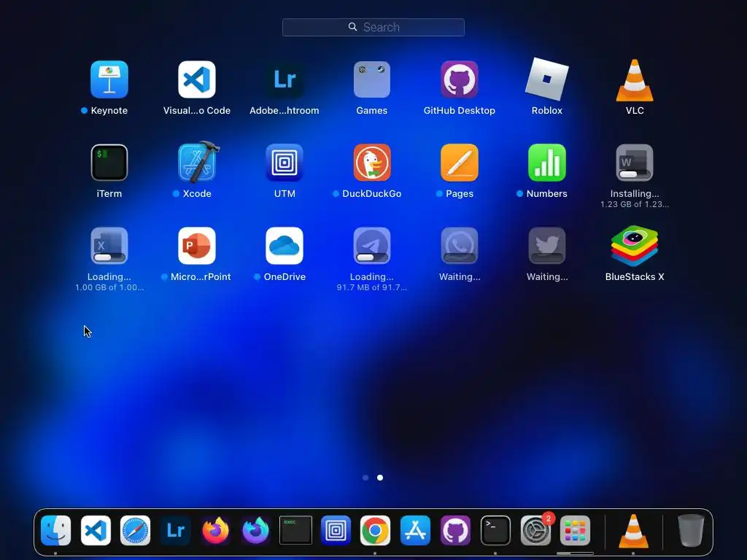Image resolution: width=747 pixels, height=560 pixels.
Task: Open the Pages app
Action: click(x=460, y=163)
